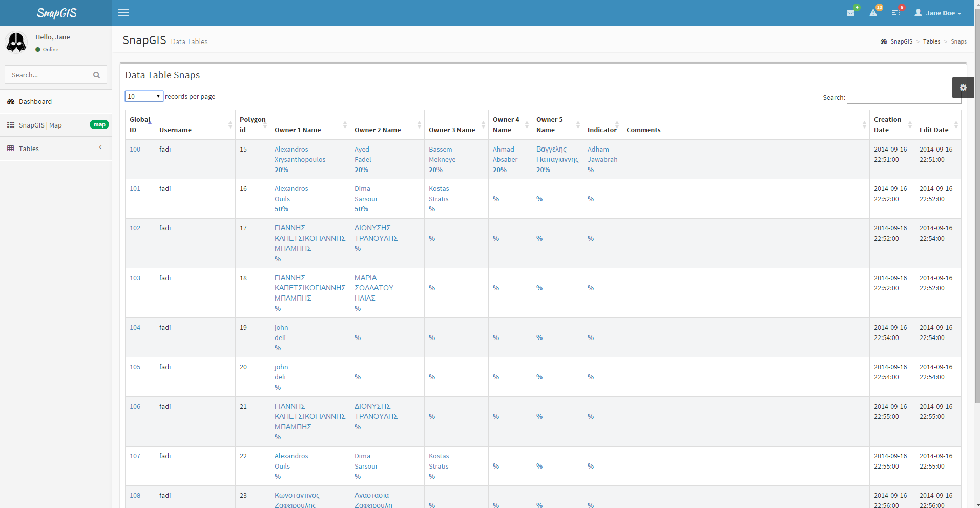Click the sidebar search magnifier icon

pyautogui.click(x=96, y=75)
